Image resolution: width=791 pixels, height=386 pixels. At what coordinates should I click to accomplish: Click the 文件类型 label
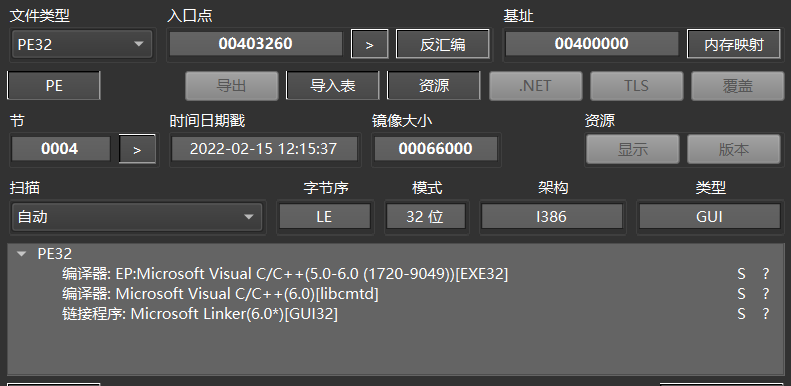(40, 16)
